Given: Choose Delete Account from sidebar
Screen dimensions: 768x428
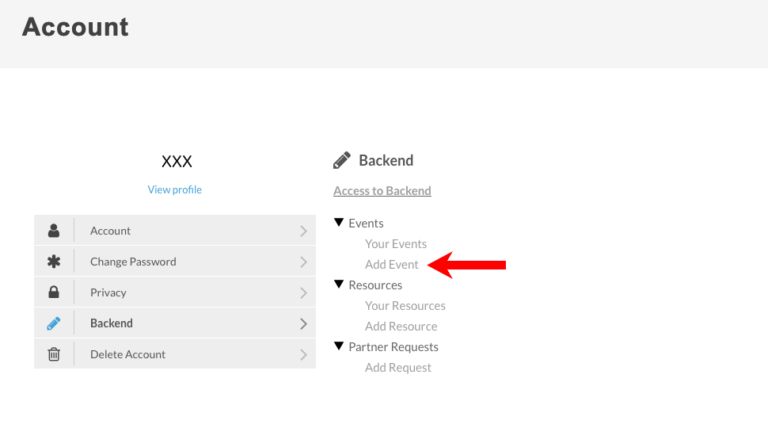Looking at the screenshot, I should 128,354.
